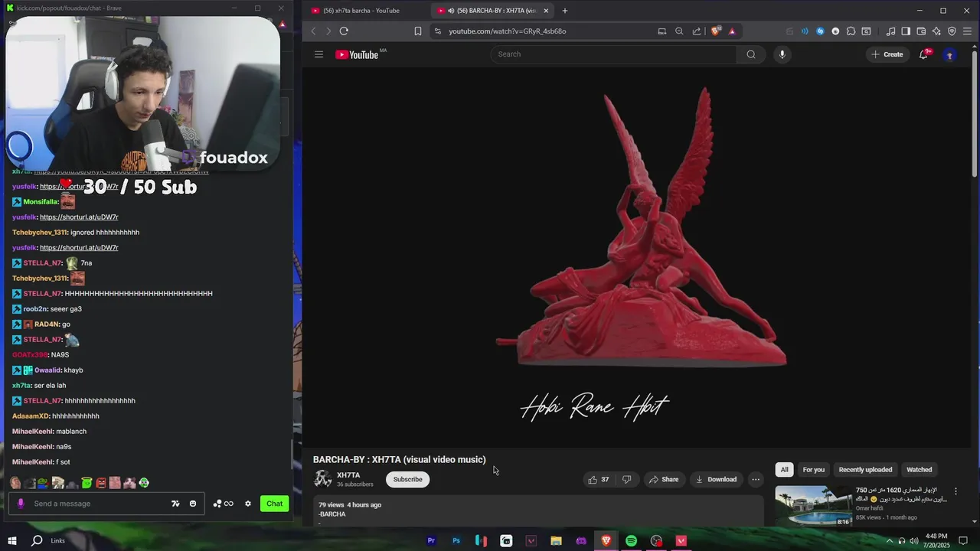Image resolution: width=980 pixels, height=551 pixels.
Task: Open more actions menu beside Download
Action: [x=756, y=480]
